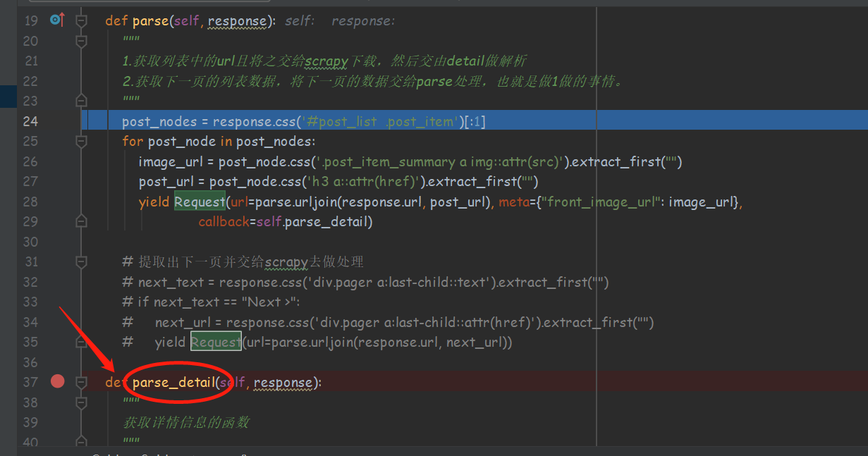The image size is (868, 456).
Task: Click the overridden method icon beside line 19
Action: pyautogui.click(x=56, y=20)
